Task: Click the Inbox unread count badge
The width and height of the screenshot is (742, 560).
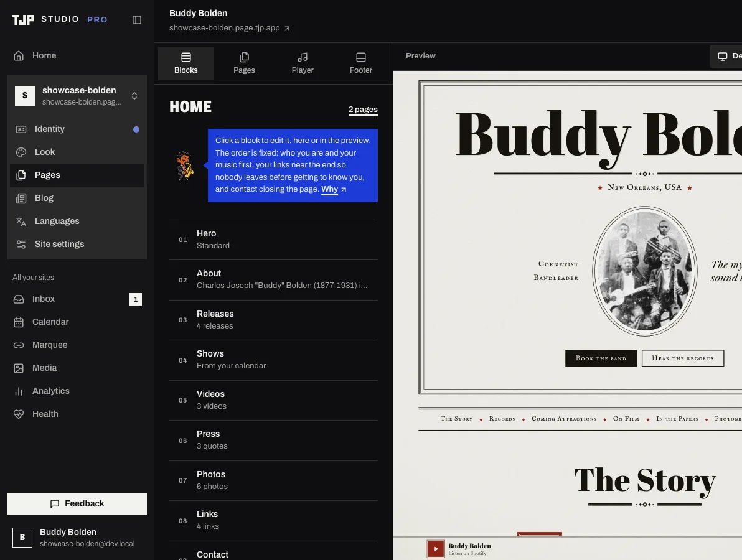Action: (135, 299)
